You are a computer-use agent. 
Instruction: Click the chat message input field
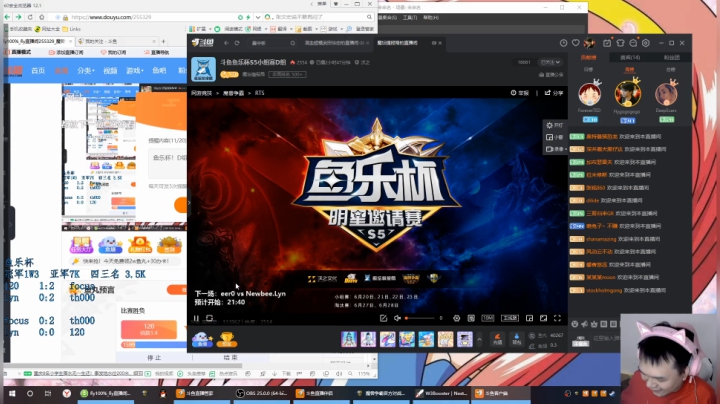point(606,338)
